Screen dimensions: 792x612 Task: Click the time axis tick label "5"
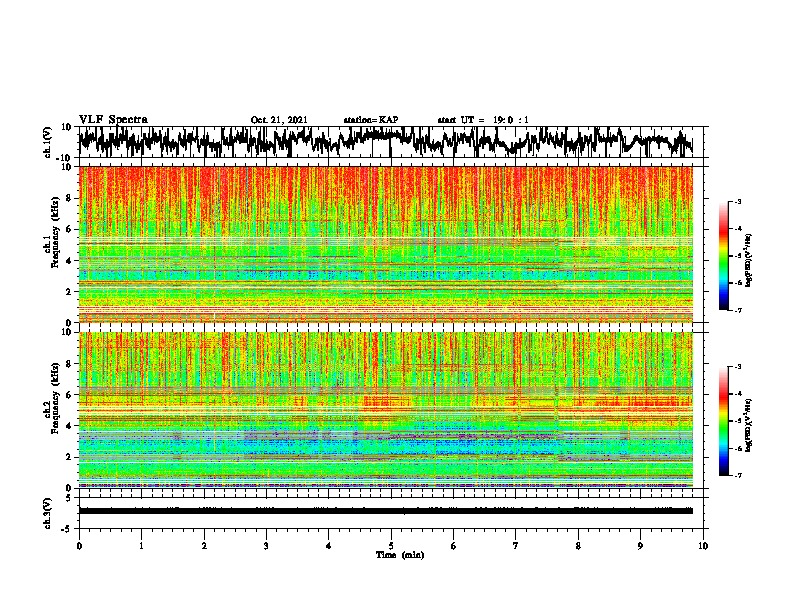pyautogui.click(x=391, y=546)
